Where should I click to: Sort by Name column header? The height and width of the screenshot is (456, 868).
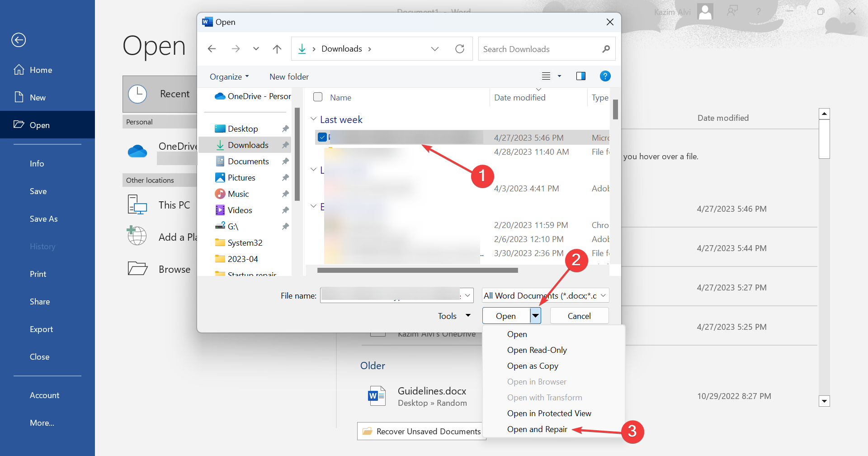pos(340,97)
